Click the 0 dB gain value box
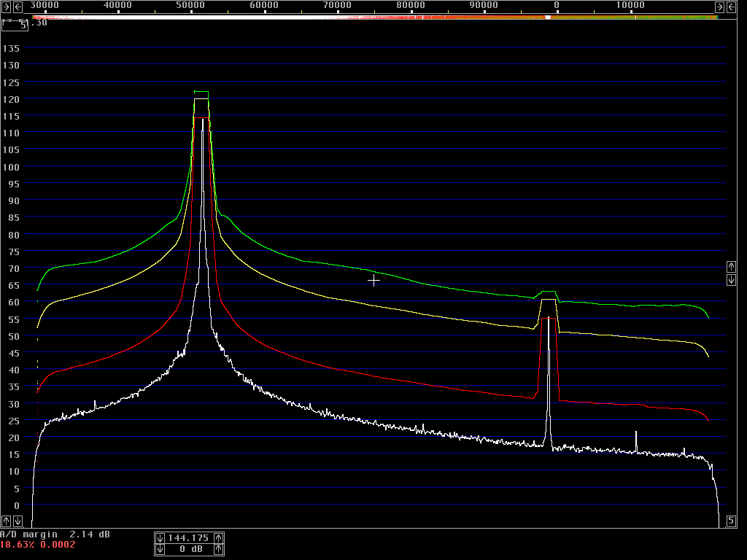The width and height of the screenshot is (747, 560). click(189, 550)
